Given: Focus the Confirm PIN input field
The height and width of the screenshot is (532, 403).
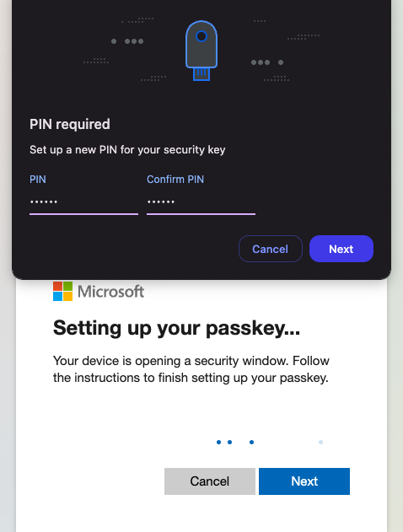Looking at the screenshot, I should pyautogui.click(x=201, y=203).
